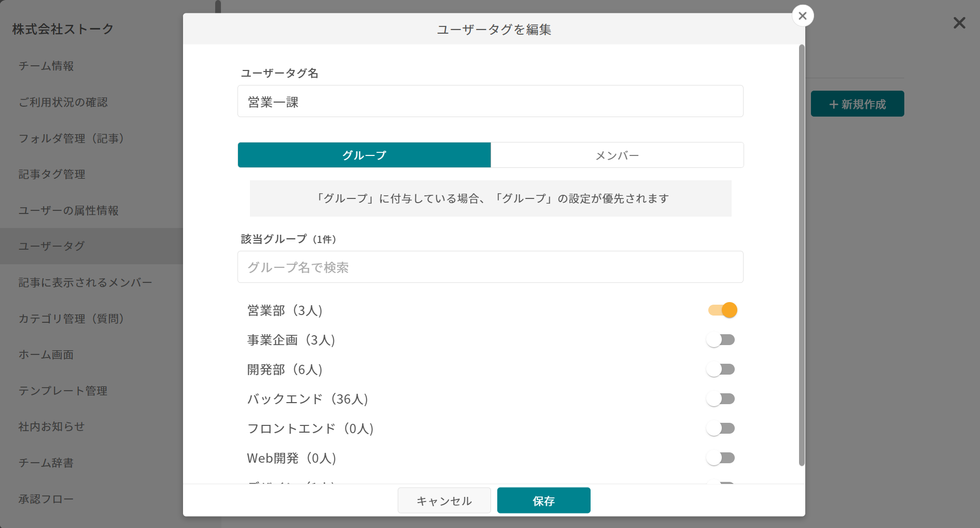980x528 pixels.
Task: Click the グループ名で検索 search field
Action: pyautogui.click(x=490, y=267)
